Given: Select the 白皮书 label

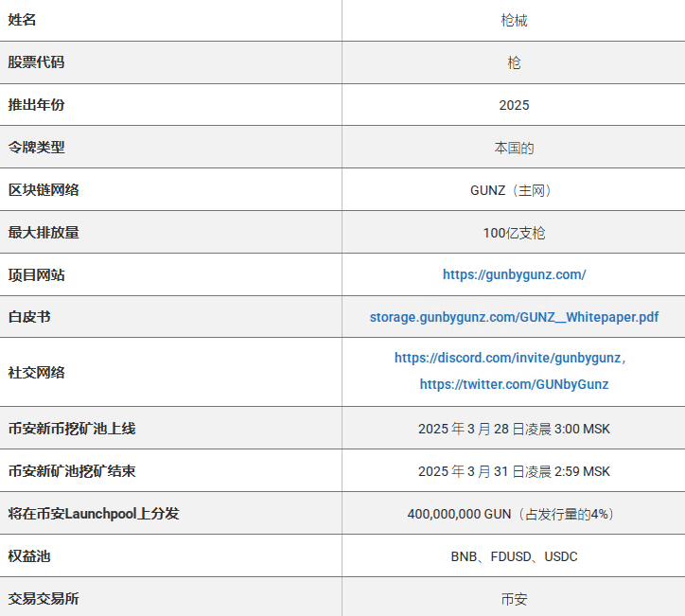Looking at the screenshot, I should coord(29,317).
